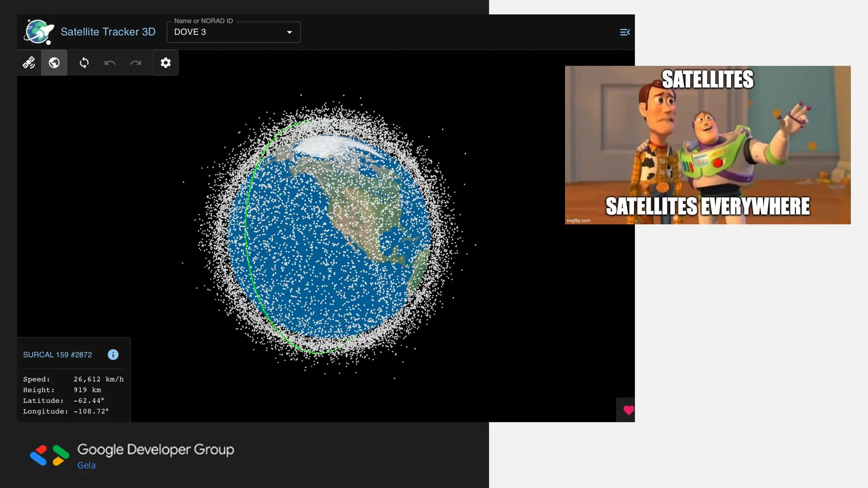The image size is (868, 488).
Task: Click the Toy Story satellites meme image
Action: coord(707,144)
